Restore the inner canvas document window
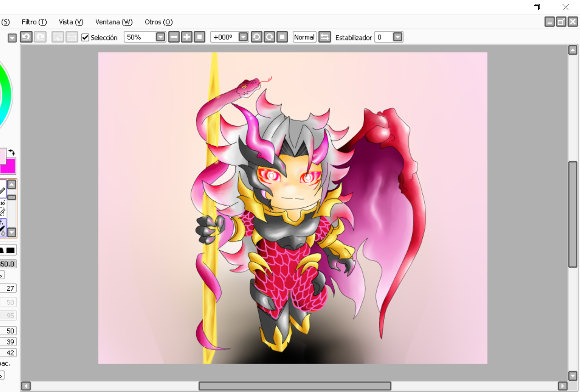580x392 pixels. pyautogui.click(x=561, y=21)
